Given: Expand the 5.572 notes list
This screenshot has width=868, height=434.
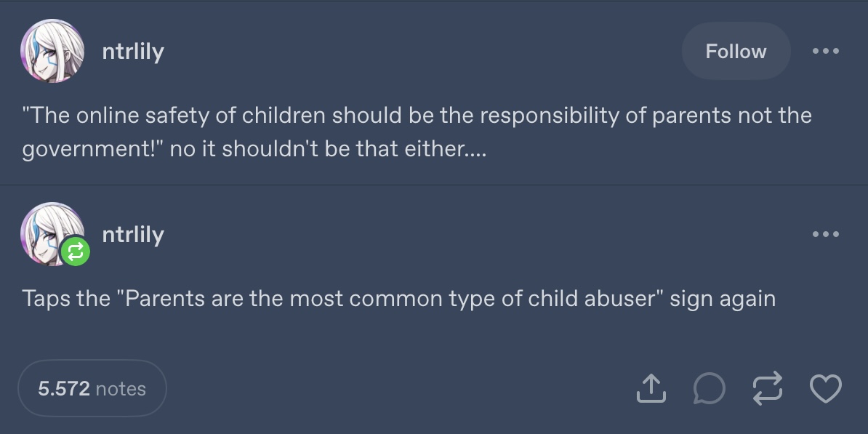Looking at the screenshot, I should click(92, 388).
